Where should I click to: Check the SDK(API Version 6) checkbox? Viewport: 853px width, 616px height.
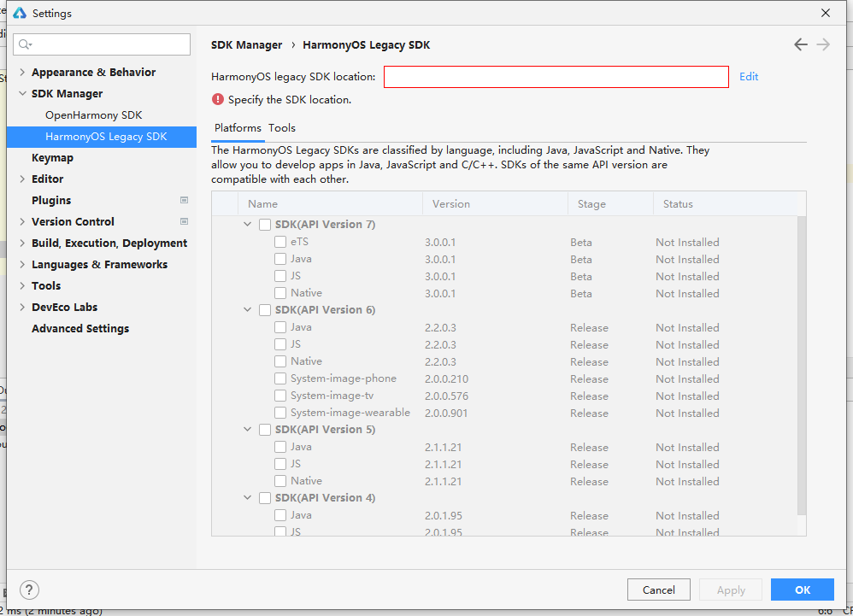click(x=265, y=310)
